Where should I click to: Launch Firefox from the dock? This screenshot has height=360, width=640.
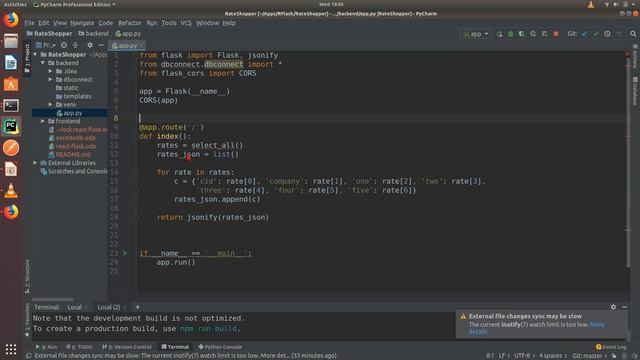11,20
